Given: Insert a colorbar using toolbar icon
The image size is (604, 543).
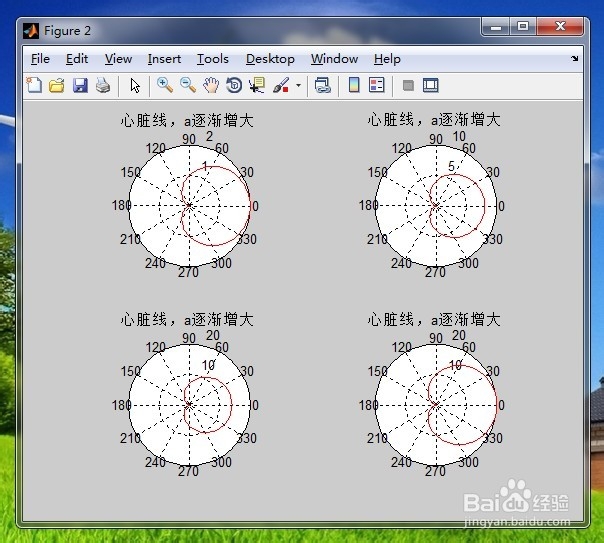Looking at the screenshot, I should 354,85.
